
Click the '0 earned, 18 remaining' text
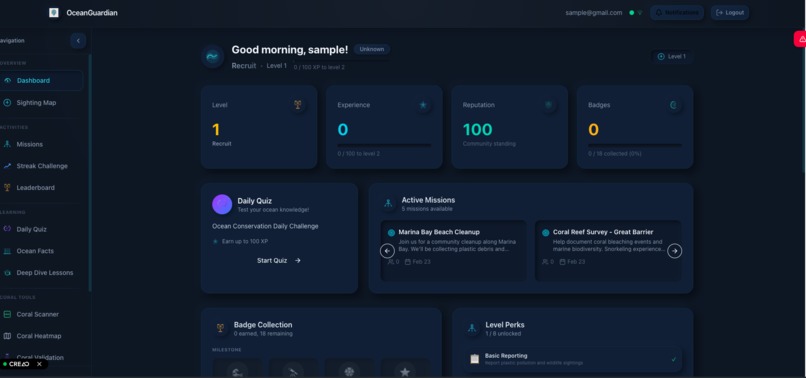click(x=263, y=334)
